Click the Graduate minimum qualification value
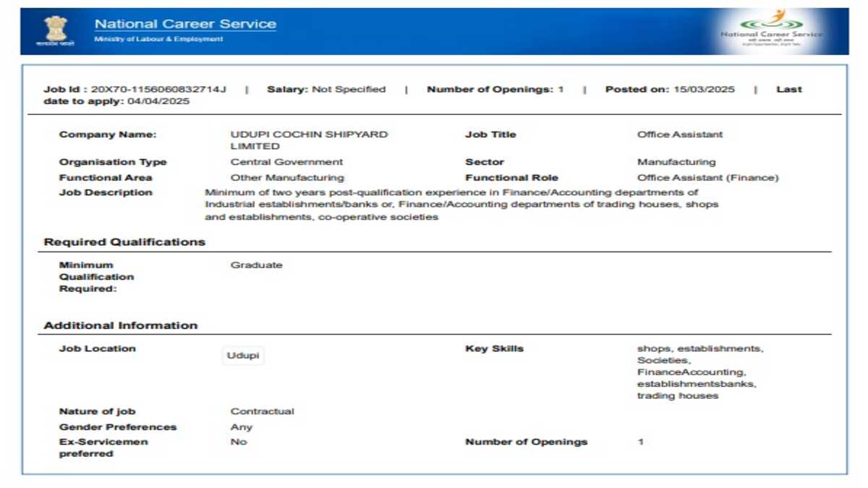 coord(257,265)
